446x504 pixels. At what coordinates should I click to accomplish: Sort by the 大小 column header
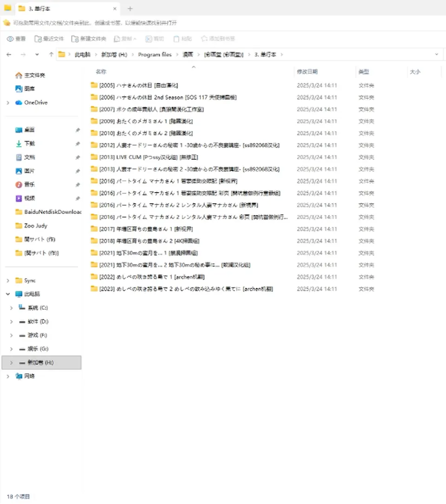[415, 71]
